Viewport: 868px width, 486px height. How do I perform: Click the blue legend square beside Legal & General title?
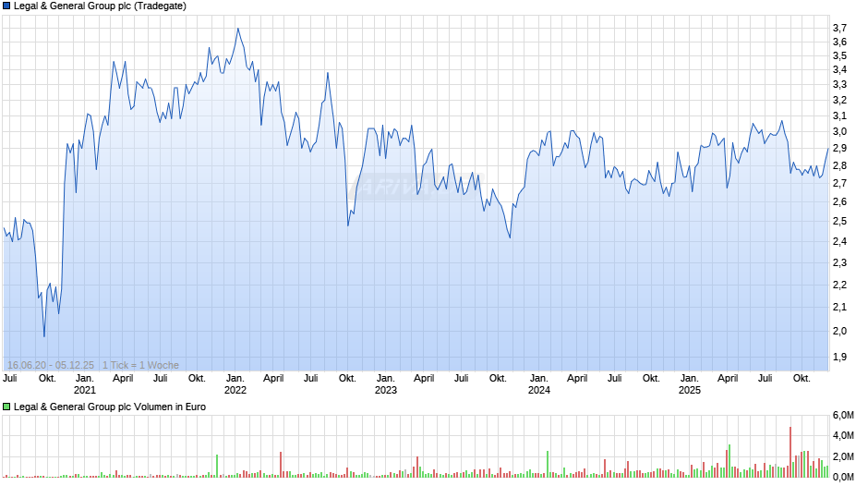click(x=6, y=6)
